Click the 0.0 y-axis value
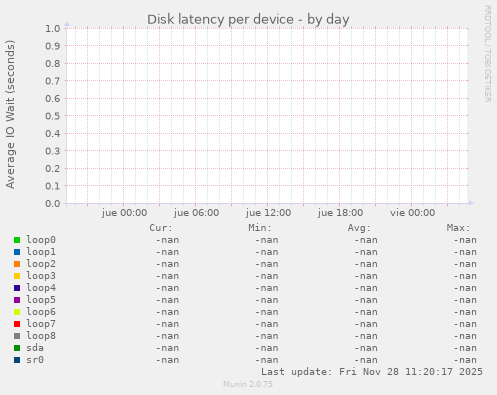 [x=53, y=203]
